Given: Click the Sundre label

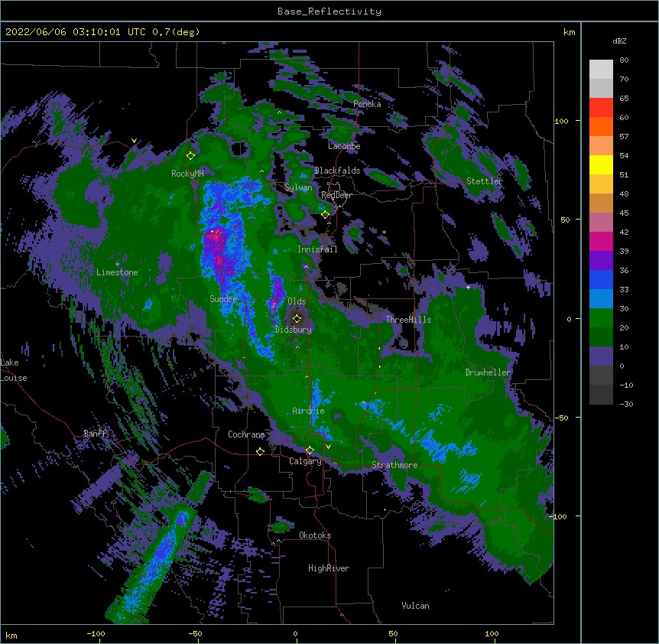Looking at the screenshot, I should click(223, 299).
